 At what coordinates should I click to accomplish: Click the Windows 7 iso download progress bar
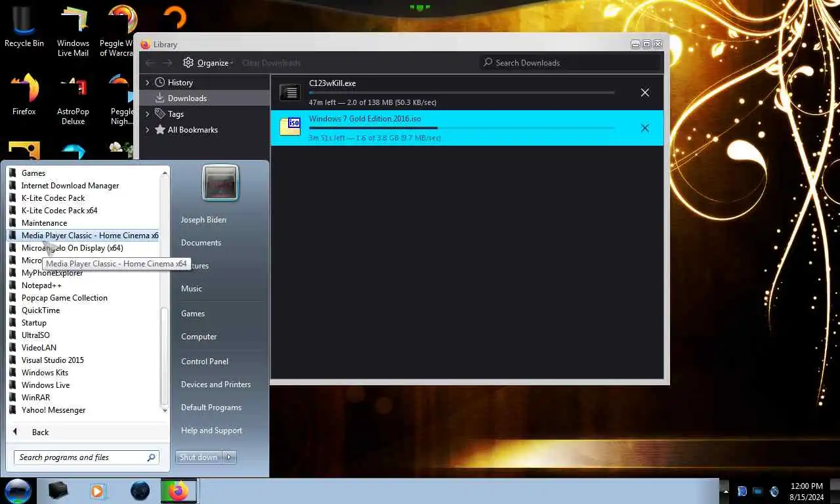click(462, 128)
